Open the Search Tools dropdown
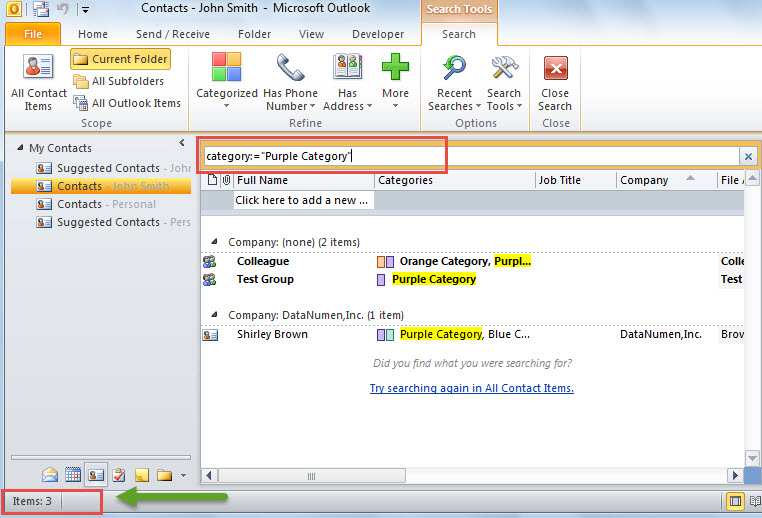The image size is (762, 518). (504, 81)
